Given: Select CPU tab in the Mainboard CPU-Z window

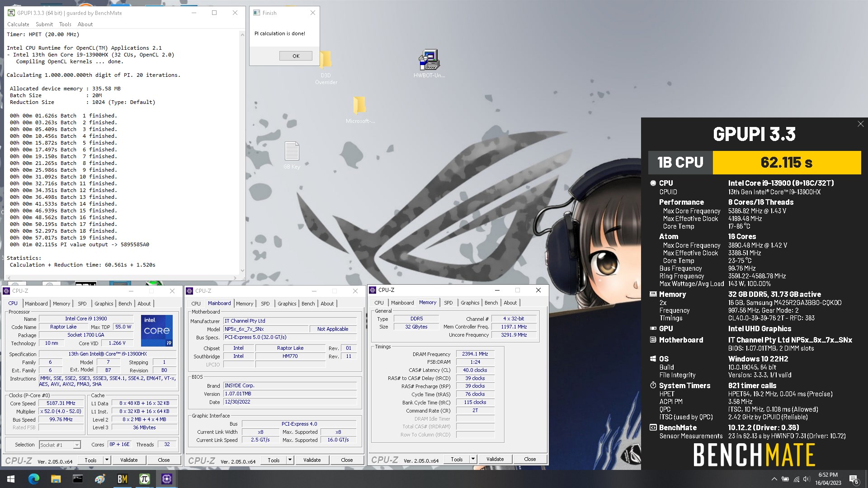Looking at the screenshot, I should point(196,304).
